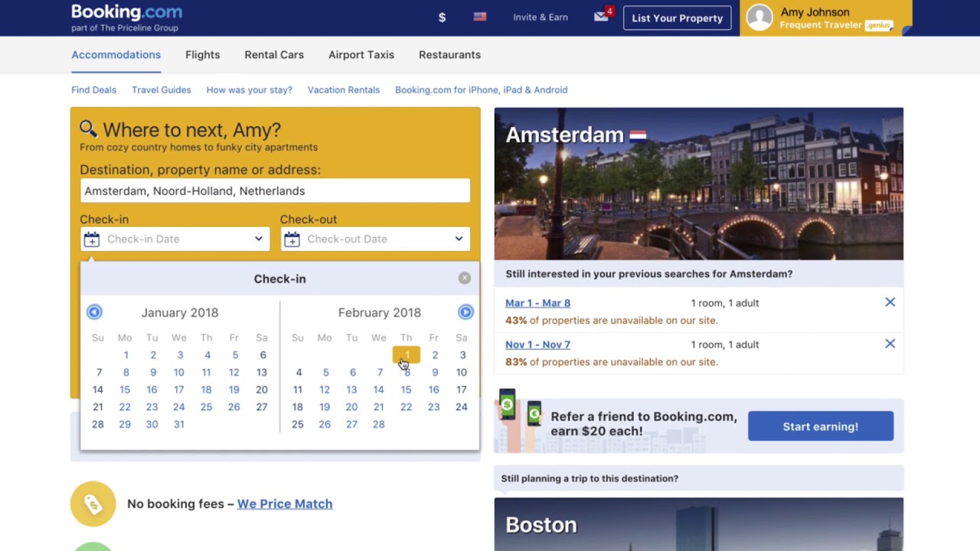Viewport: 980px width, 551px height.
Task: Open the Travel Guides link
Action: (x=161, y=90)
